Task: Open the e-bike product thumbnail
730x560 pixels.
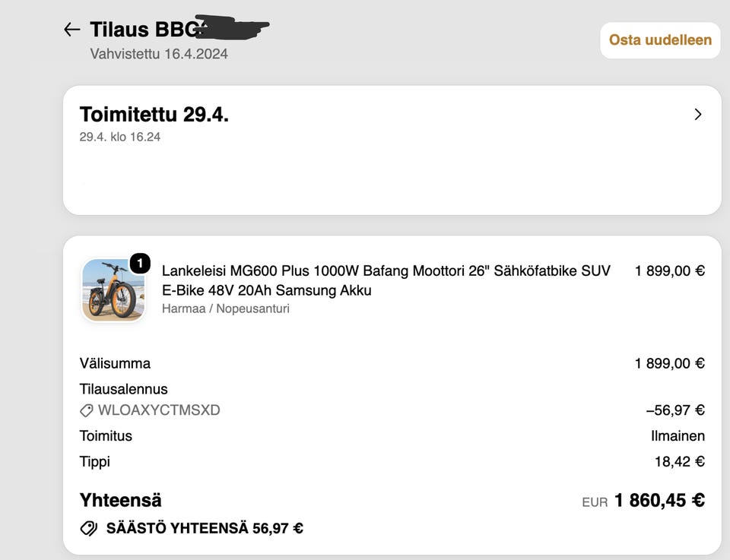Action: (113, 289)
